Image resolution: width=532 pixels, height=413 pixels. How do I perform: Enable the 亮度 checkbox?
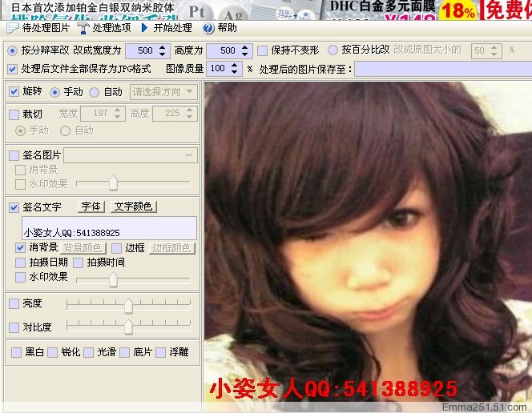coord(14,303)
